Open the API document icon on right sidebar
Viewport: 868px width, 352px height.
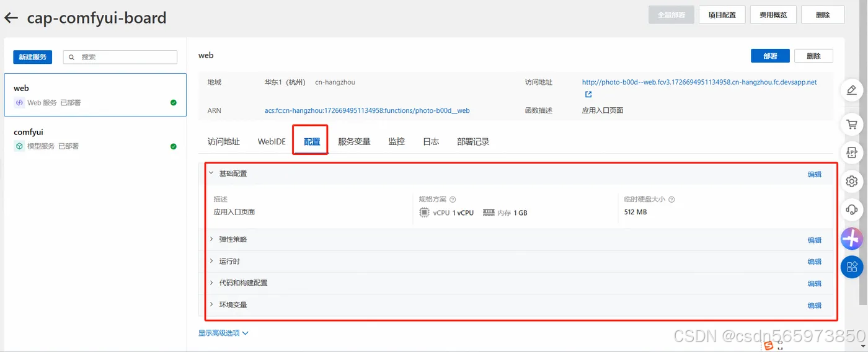(851, 152)
